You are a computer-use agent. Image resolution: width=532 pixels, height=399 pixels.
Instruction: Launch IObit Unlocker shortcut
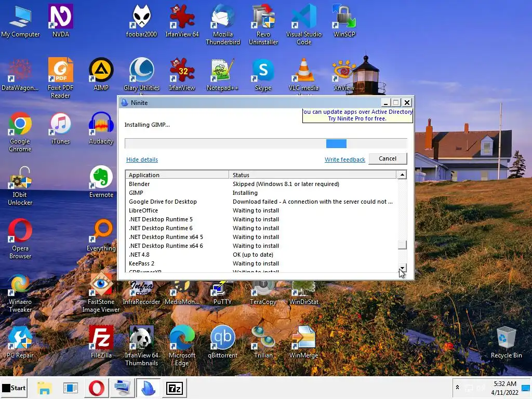click(20, 185)
